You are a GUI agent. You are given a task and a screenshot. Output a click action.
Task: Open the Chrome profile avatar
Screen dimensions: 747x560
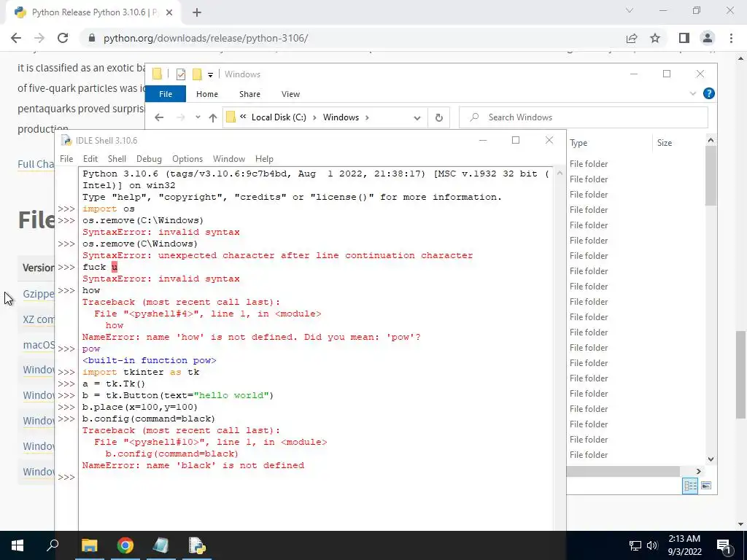pos(708,38)
